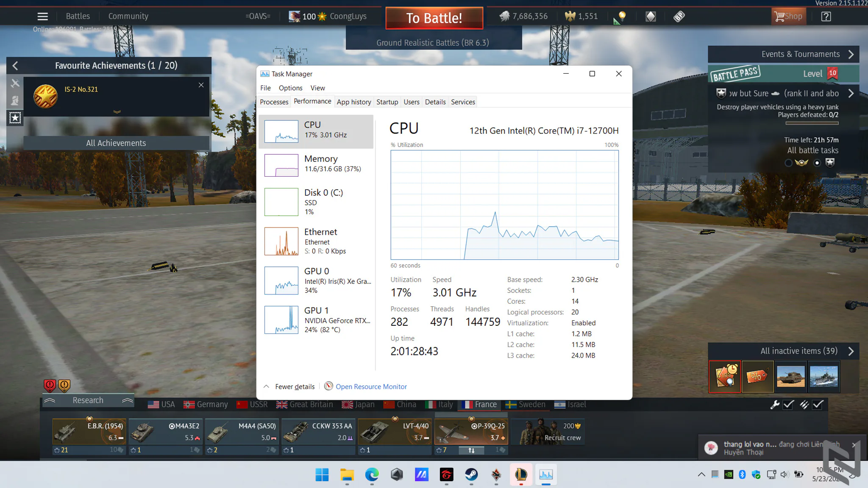This screenshot has width=868, height=488.
Task: Select Memory in performance list
Action: 316,165
